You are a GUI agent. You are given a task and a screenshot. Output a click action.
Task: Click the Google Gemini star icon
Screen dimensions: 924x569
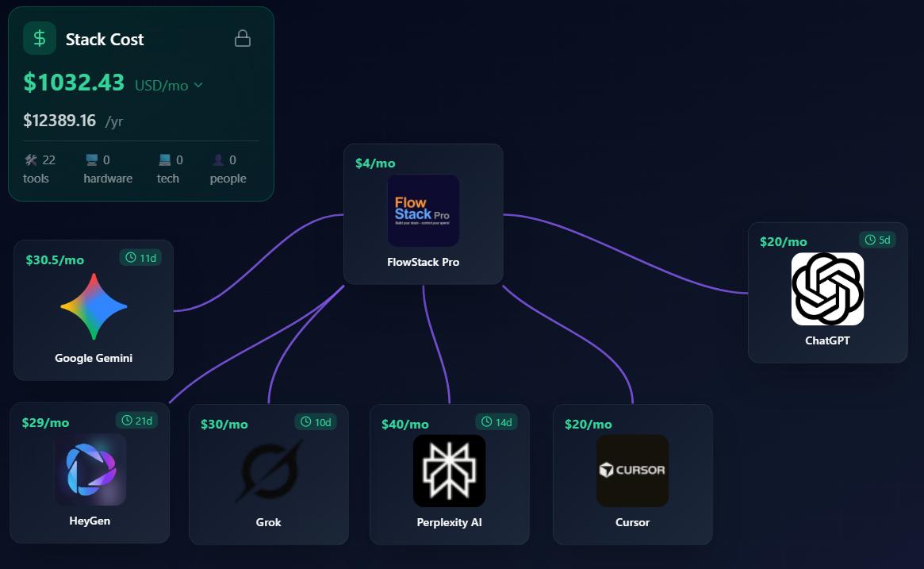(x=93, y=306)
